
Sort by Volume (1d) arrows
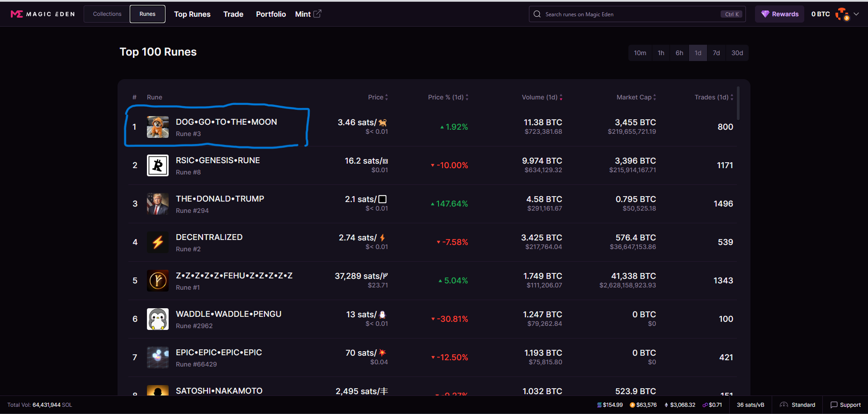point(561,97)
